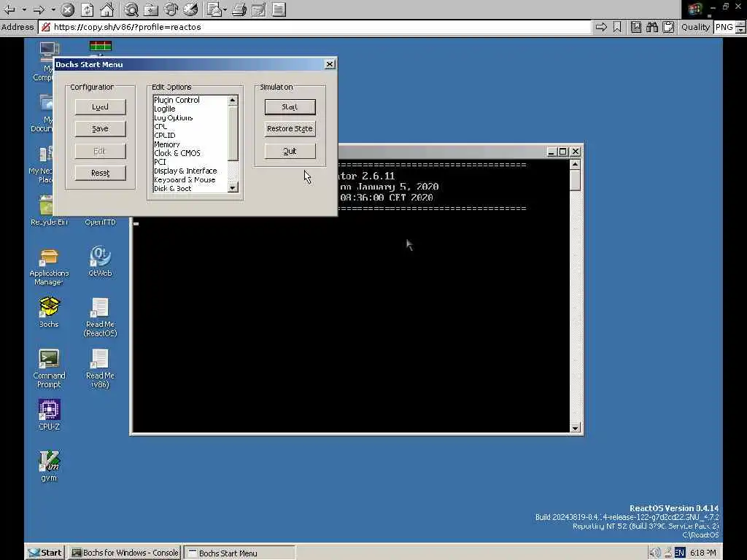Print the page with the printer icon
The height and width of the screenshot is (560, 747).
click(x=239, y=9)
